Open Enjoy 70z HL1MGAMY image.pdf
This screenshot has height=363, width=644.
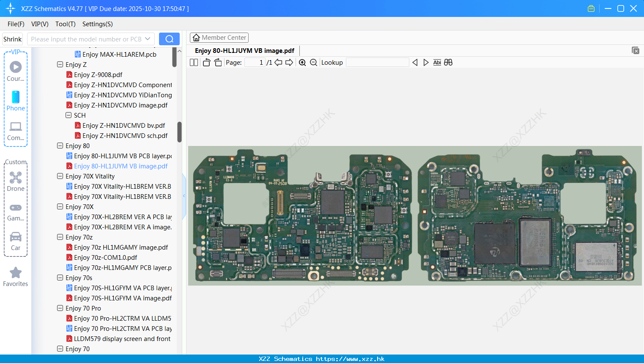[117, 247]
